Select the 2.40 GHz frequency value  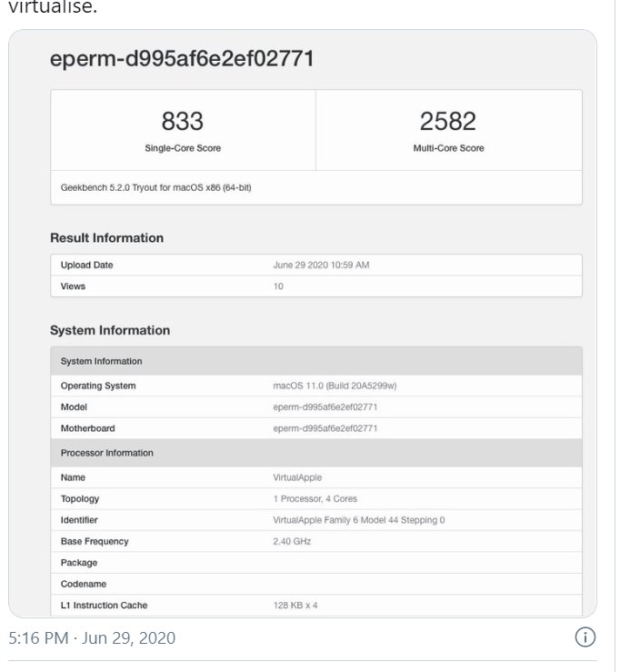click(292, 542)
